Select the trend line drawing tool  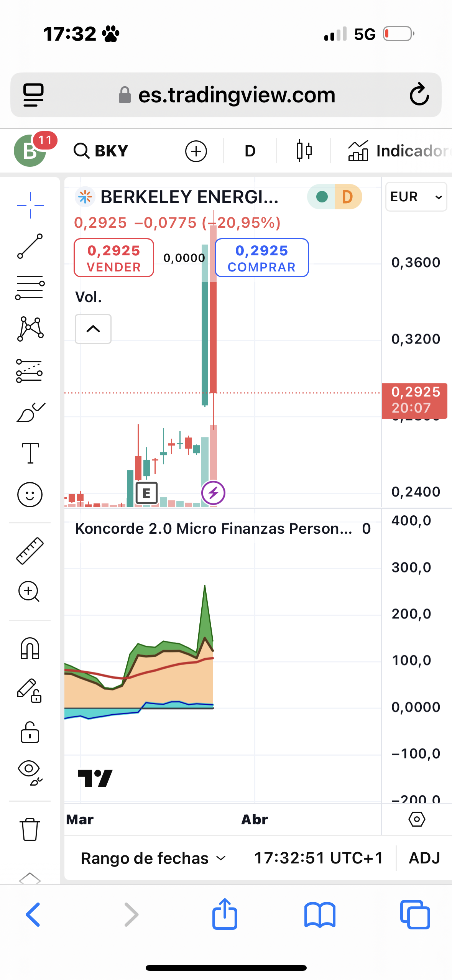point(30,246)
